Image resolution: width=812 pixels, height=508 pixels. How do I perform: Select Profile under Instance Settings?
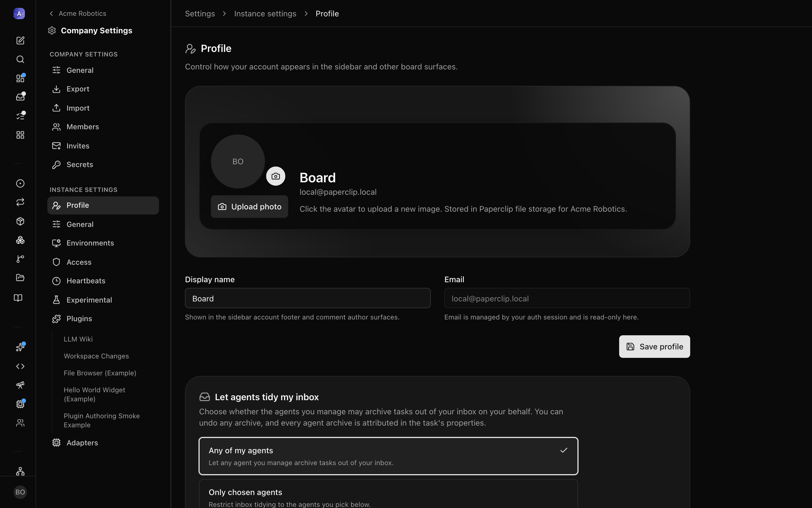pyautogui.click(x=103, y=205)
